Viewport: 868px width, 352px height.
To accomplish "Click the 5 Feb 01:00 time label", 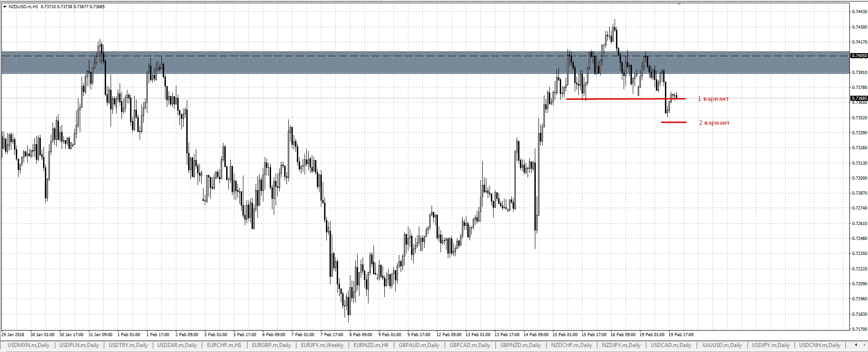I will pos(216,334).
